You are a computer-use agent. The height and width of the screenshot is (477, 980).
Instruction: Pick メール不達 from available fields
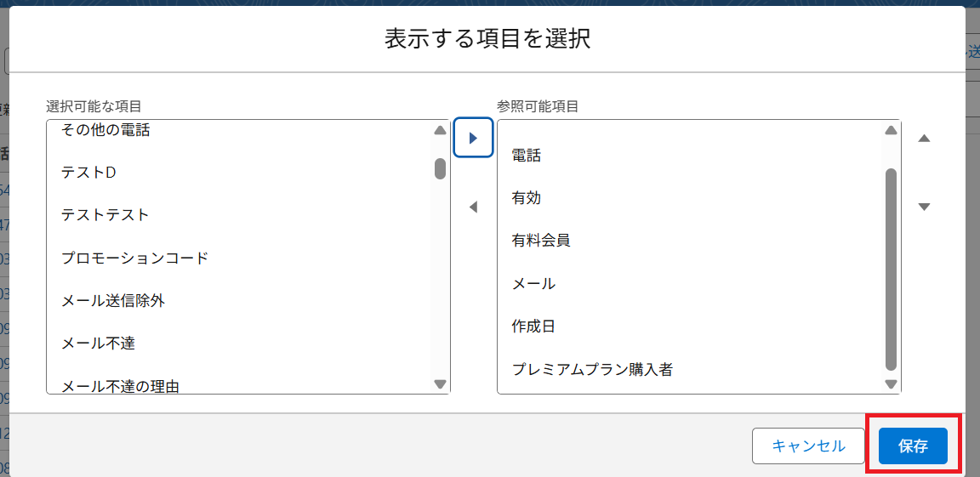click(98, 344)
